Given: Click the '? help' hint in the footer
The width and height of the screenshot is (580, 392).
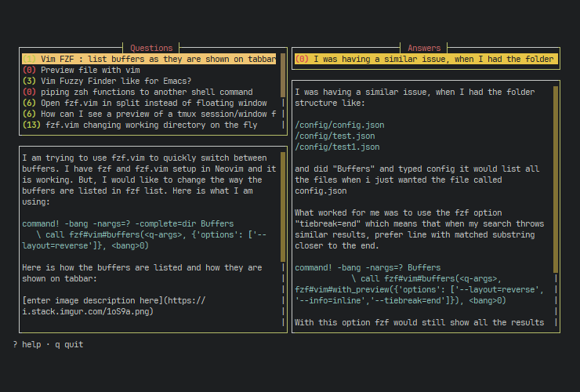Looking at the screenshot, I should [27, 345].
